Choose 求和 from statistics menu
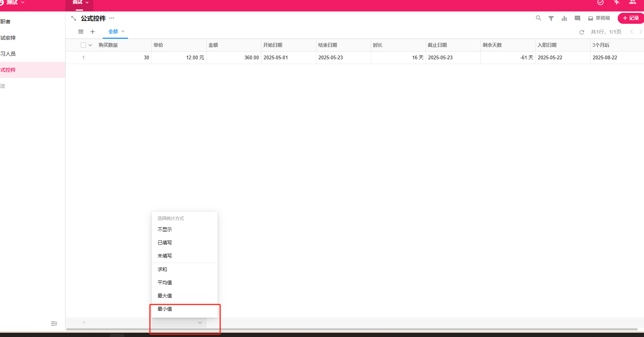The width and height of the screenshot is (644, 337). pos(162,269)
